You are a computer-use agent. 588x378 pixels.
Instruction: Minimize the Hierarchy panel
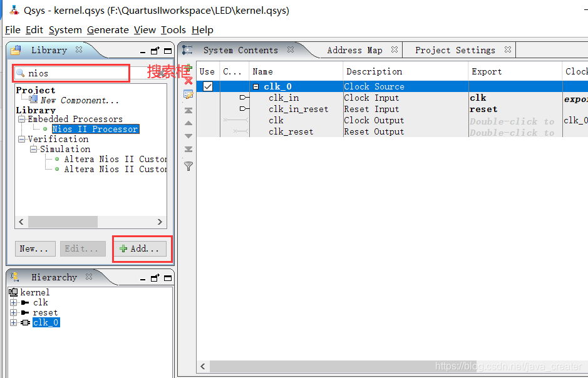[143, 278]
